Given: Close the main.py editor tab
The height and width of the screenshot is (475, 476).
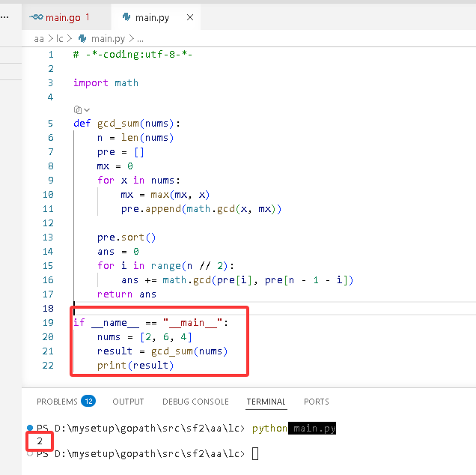Looking at the screenshot, I should [x=190, y=18].
